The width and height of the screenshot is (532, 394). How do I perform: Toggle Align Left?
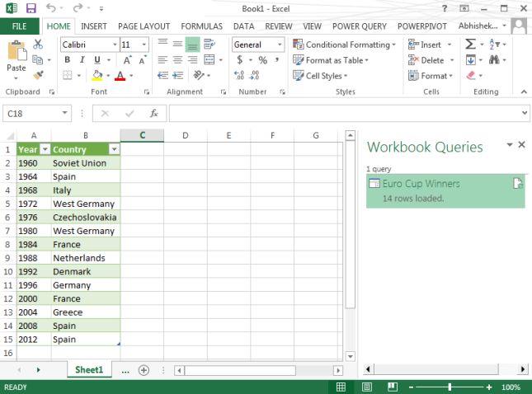pyautogui.click(x=162, y=60)
